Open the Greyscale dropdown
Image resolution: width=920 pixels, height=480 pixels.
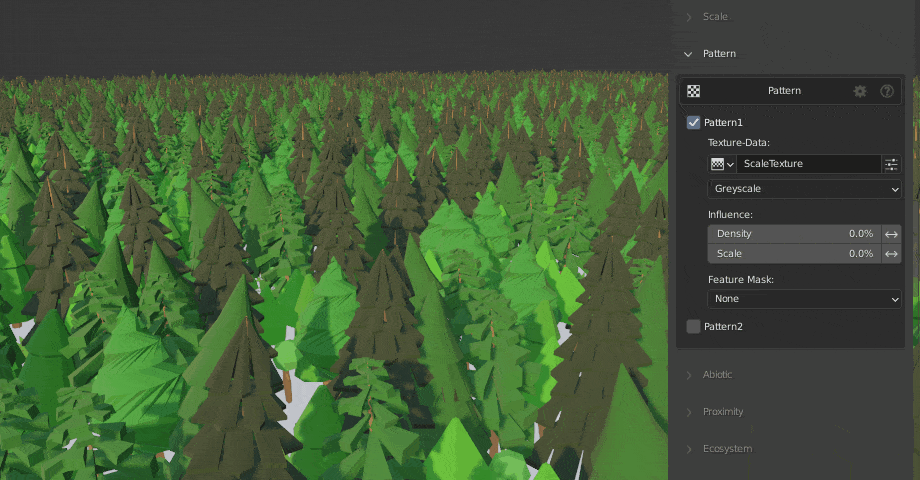coord(804,189)
